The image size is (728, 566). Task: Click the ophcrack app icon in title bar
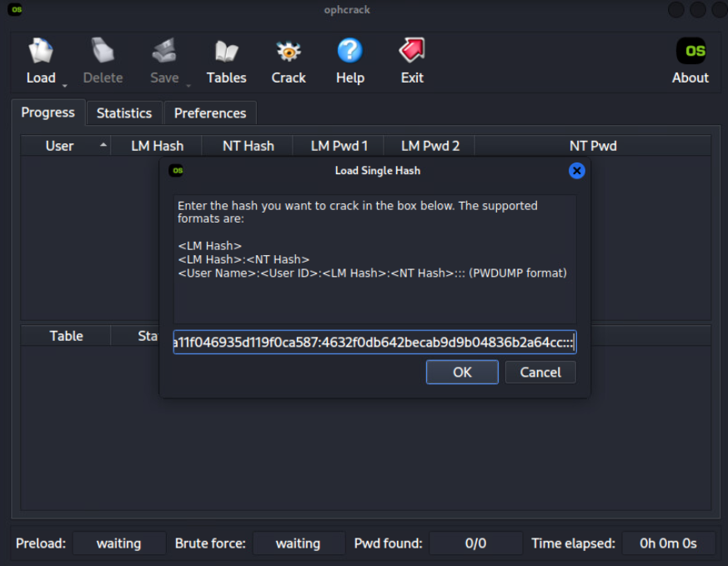(x=15, y=10)
